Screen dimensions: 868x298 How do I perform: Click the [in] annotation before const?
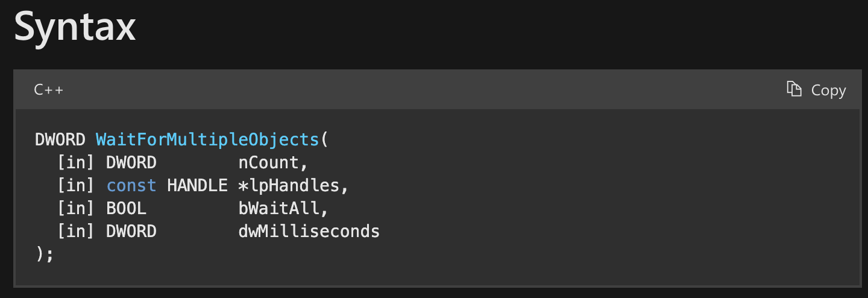pyautogui.click(x=77, y=185)
